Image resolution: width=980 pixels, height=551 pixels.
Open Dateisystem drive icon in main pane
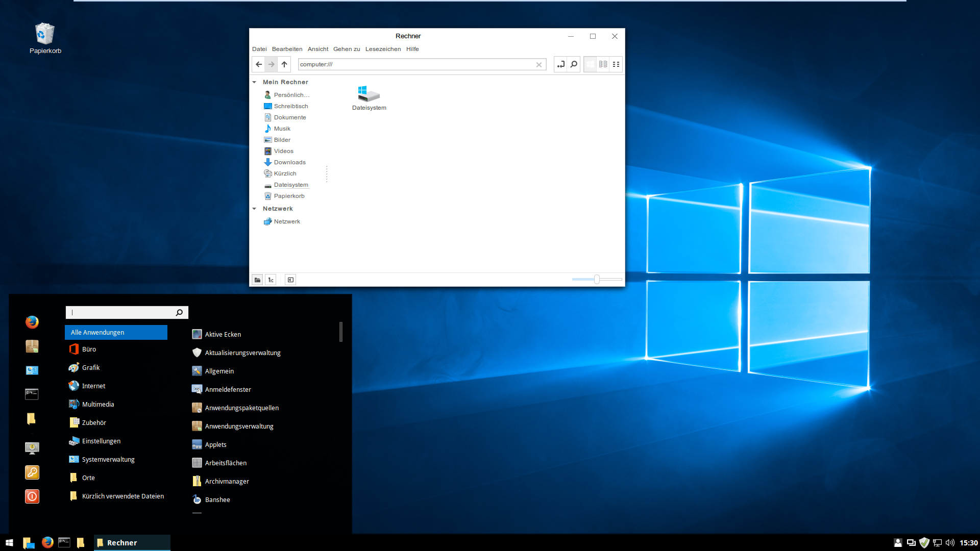(369, 95)
